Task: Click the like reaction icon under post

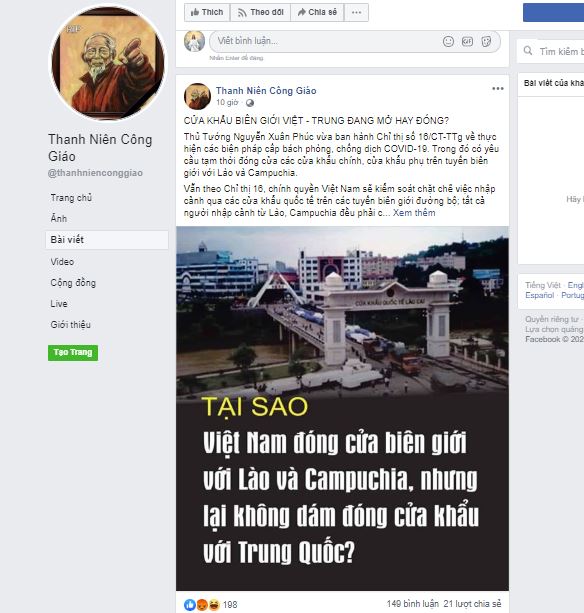Action: point(190,604)
